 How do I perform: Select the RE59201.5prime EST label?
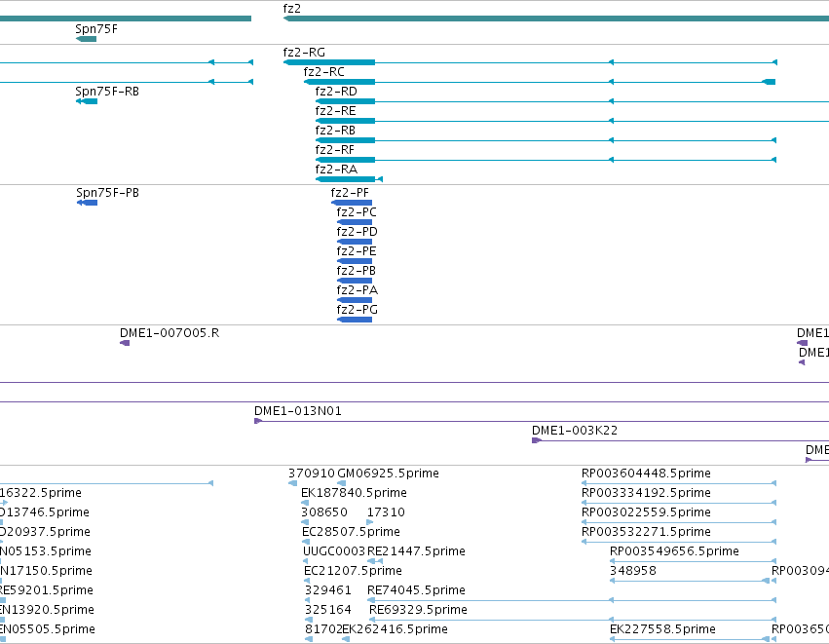coord(47,590)
